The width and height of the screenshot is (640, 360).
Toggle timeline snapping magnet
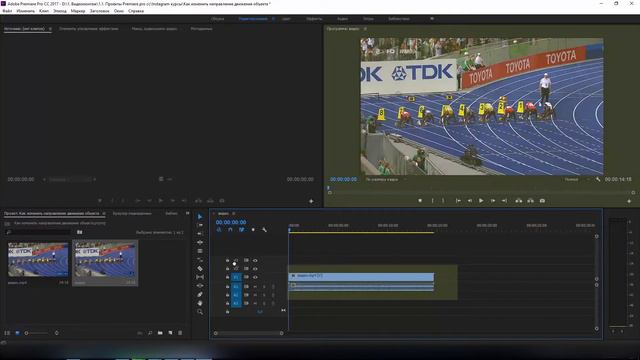tap(230, 230)
